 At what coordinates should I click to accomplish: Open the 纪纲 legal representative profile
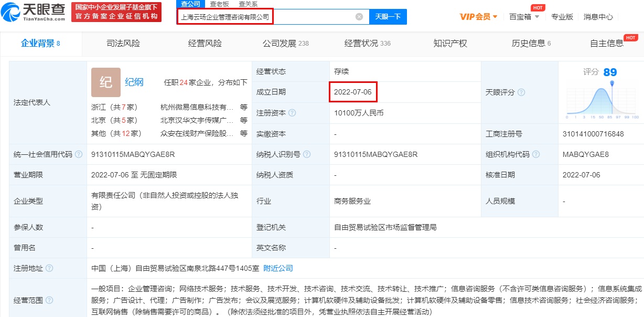[134, 82]
